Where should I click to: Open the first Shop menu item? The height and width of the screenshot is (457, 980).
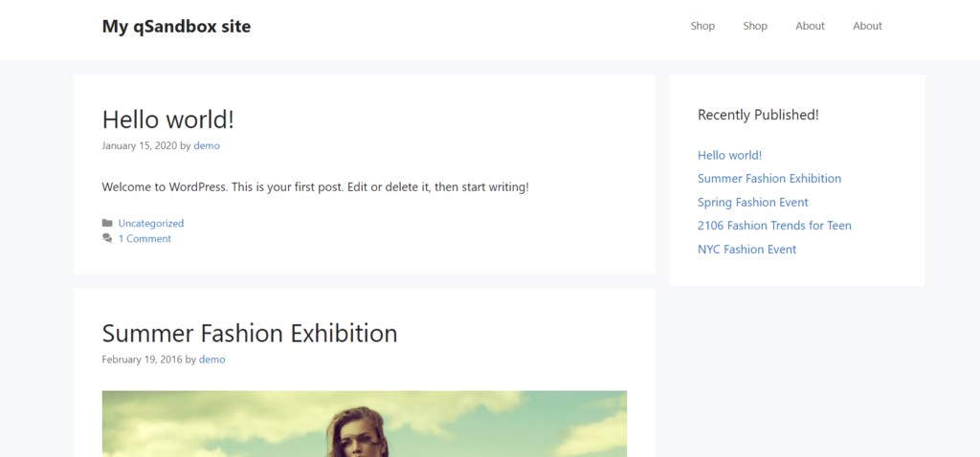coord(702,26)
